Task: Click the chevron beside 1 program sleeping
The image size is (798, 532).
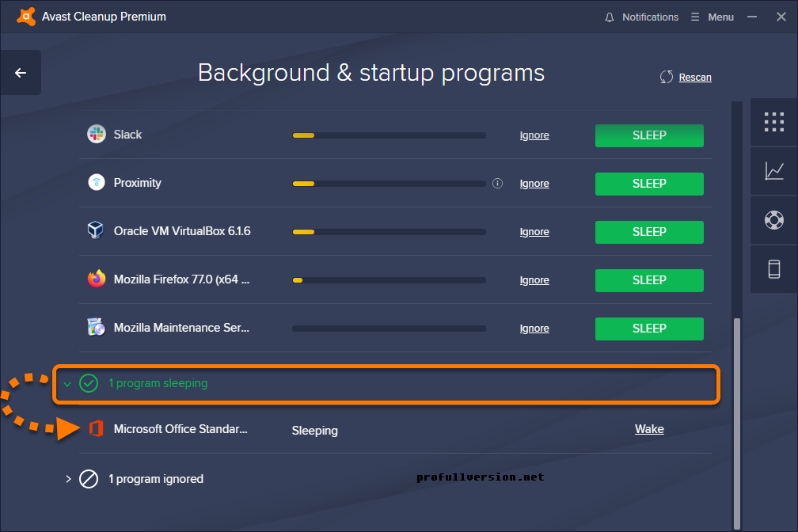Action: pyautogui.click(x=67, y=383)
